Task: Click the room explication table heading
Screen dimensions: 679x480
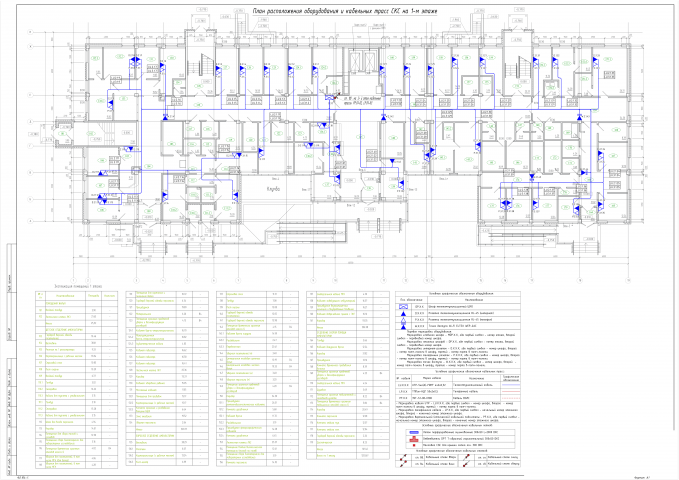Action: 78,286
